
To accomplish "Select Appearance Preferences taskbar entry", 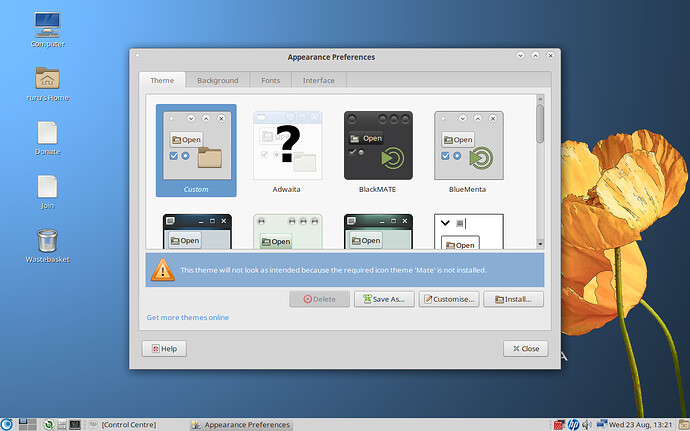I will [x=241, y=425].
